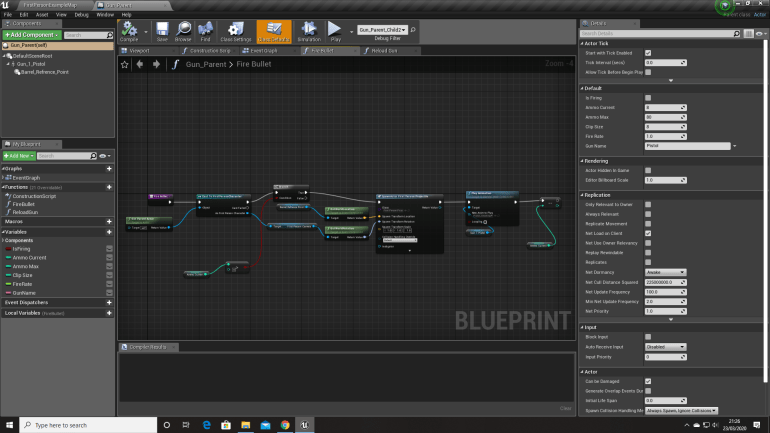Collapse the Actor Tick section
The width and height of the screenshot is (770, 433).
(582, 44)
